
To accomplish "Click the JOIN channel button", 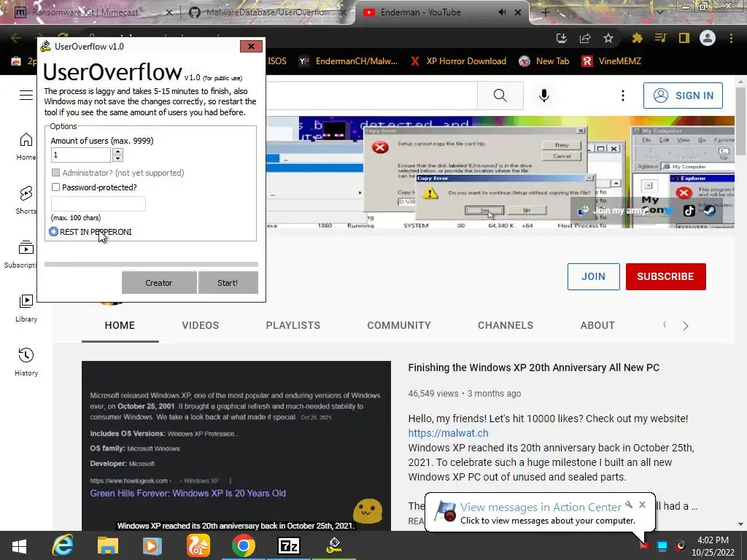I will [x=593, y=276].
